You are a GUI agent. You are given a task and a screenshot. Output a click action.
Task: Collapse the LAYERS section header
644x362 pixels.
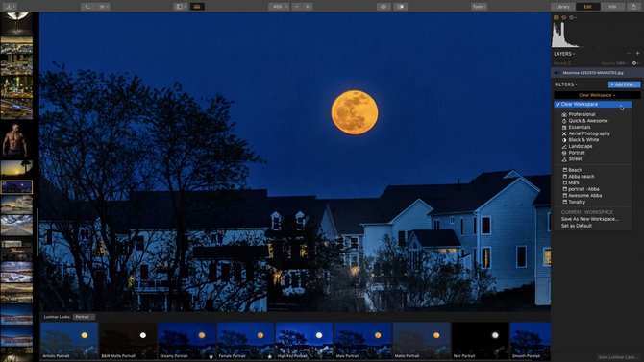[x=564, y=54]
